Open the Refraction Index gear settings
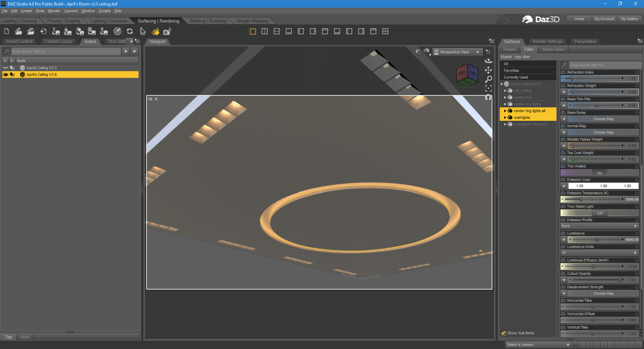 coord(636,72)
